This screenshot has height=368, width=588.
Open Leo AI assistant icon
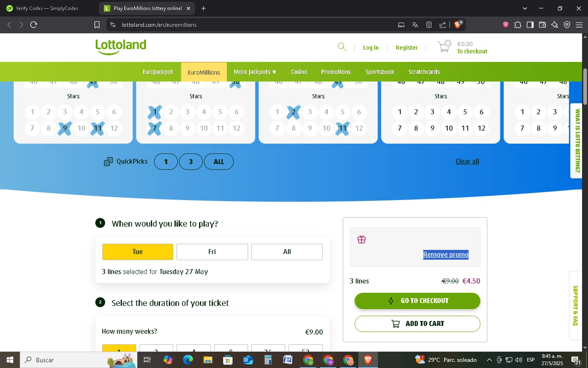[x=555, y=25]
